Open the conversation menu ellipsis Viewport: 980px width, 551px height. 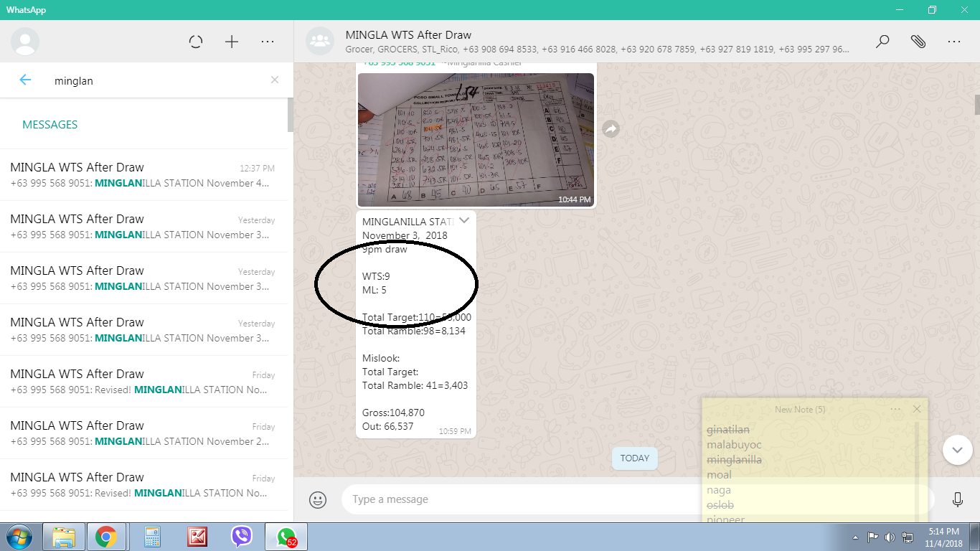click(953, 42)
